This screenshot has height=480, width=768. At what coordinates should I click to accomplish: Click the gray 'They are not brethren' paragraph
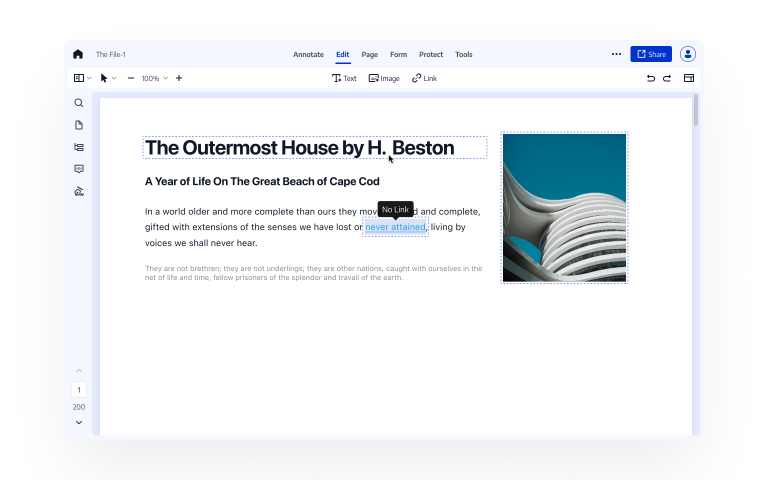(x=313, y=273)
